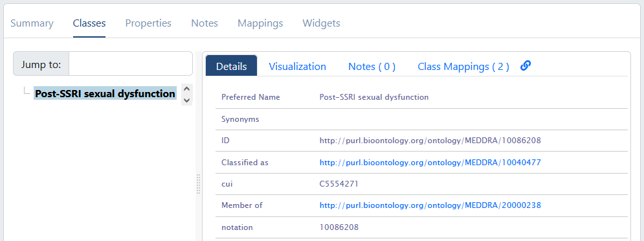Open the Summary tab
Screen dimensions: 644x241
(32, 23)
